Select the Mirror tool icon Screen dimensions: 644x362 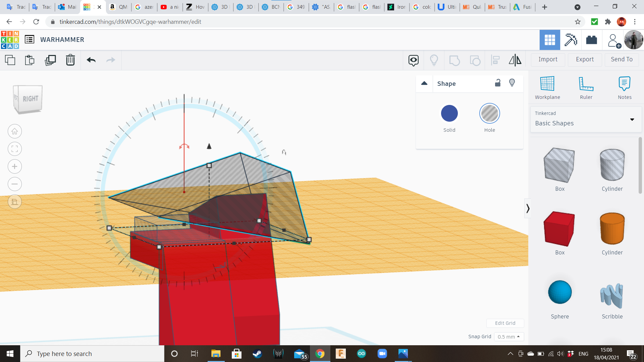(515, 60)
